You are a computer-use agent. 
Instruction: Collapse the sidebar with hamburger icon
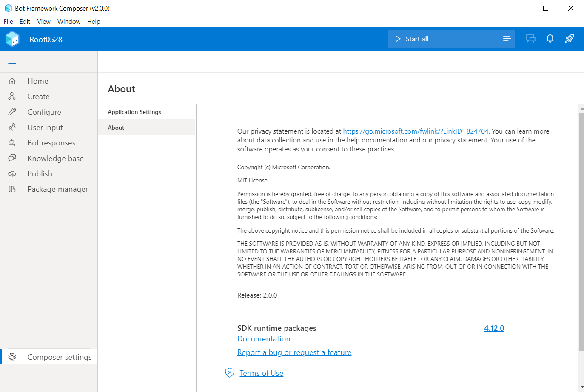pos(12,62)
